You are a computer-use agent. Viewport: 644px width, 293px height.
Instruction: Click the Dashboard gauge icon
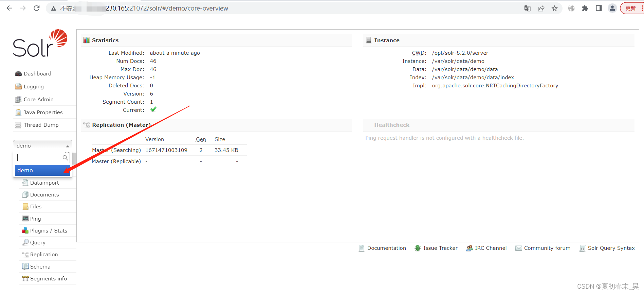coord(18,74)
